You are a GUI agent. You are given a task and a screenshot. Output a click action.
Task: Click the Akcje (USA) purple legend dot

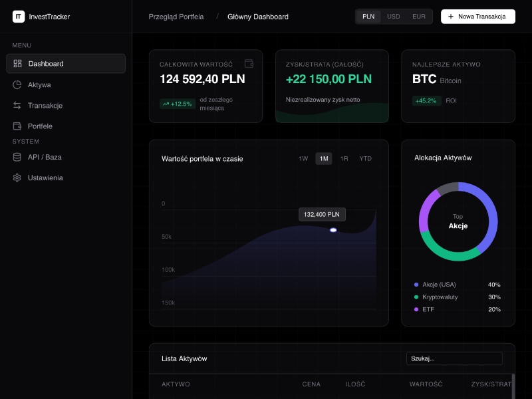416,285
